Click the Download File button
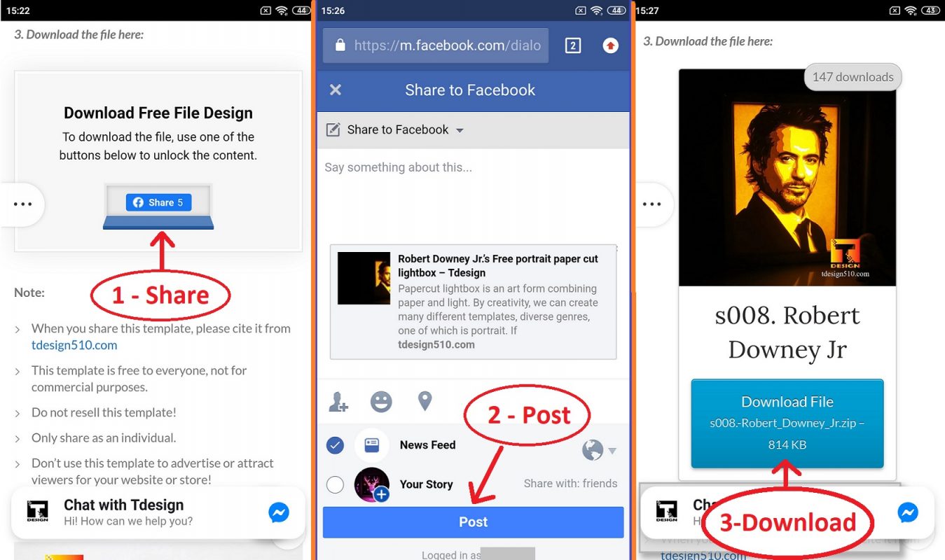This screenshot has width=945, height=560. (787, 423)
